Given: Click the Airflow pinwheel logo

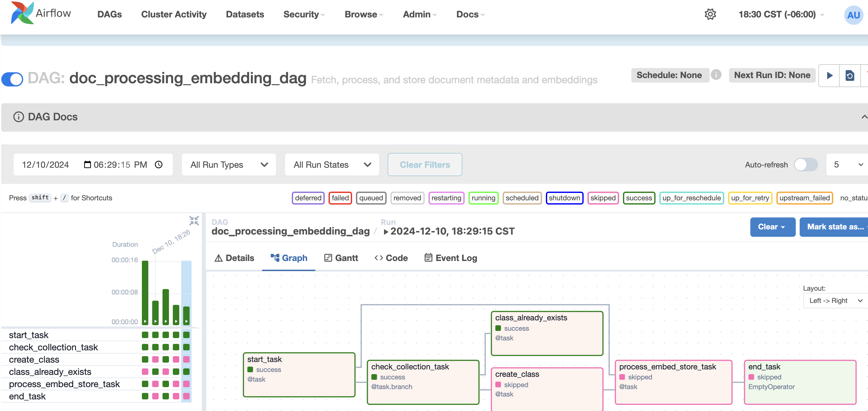Looking at the screenshot, I should coord(22,14).
